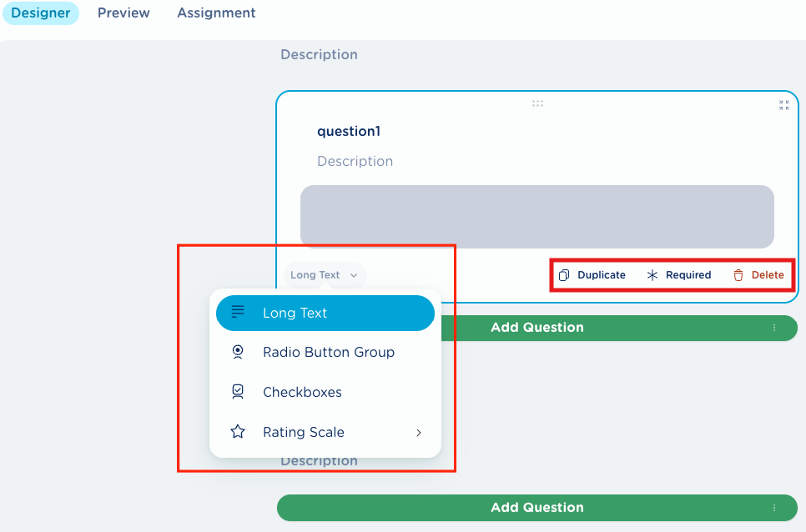
Task: Click the red Delete trash icon
Action: coord(738,275)
